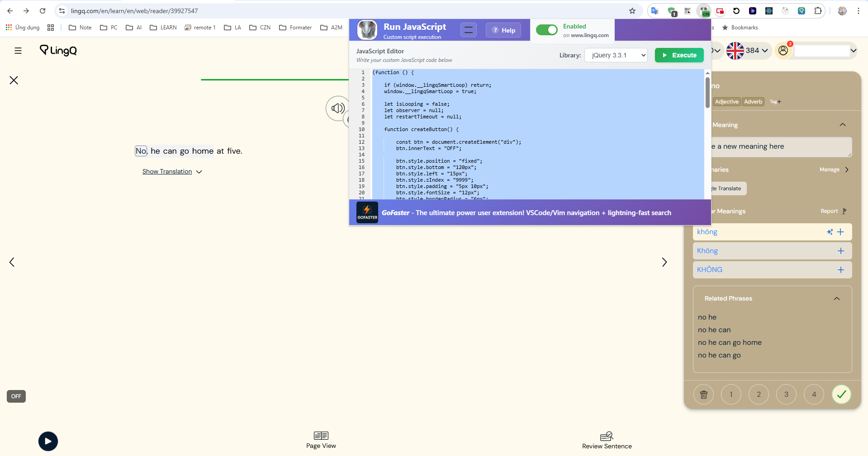
Task: Mark word as known with checkmark
Action: point(841,395)
